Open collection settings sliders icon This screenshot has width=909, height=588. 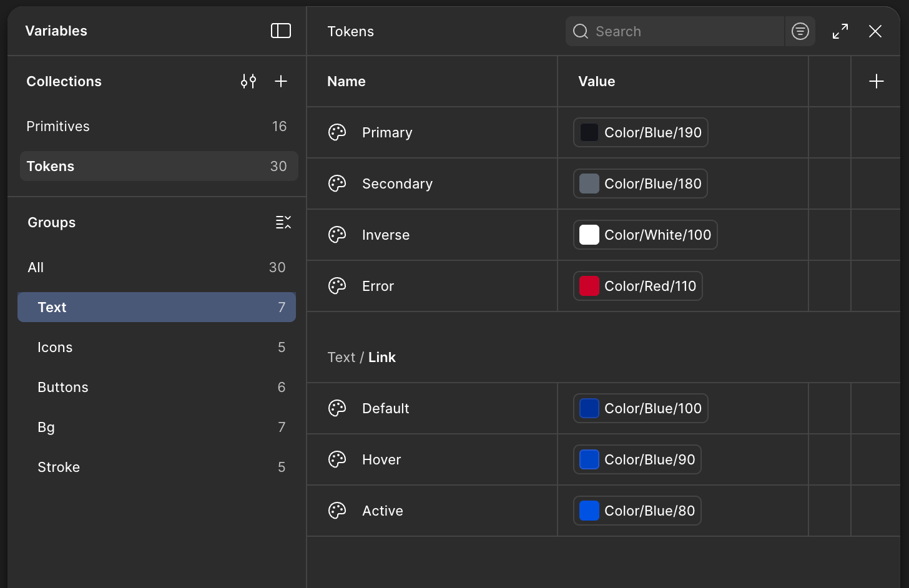248,81
